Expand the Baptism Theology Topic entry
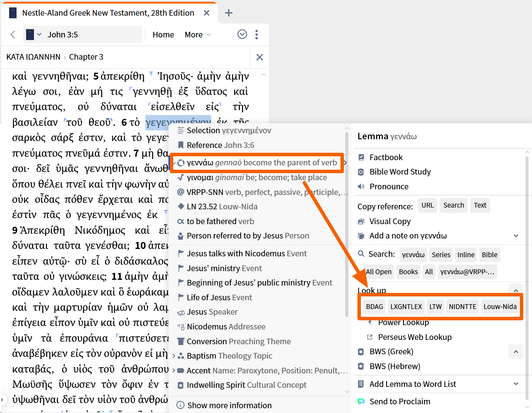The height and width of the screenshot is (413, 532). pyautogui.click(x=174, y=356)
